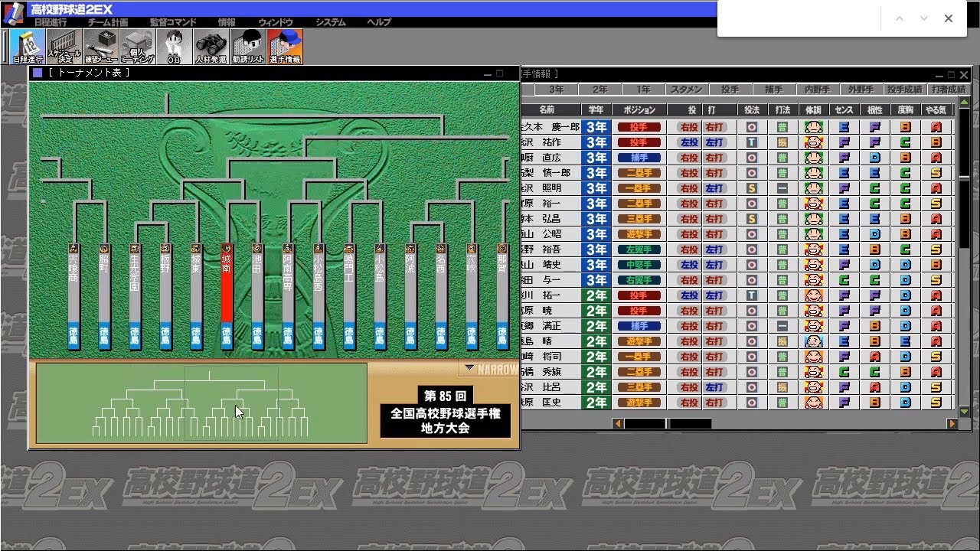The image size is (980, 551).
Task: Open the システム menu
Action: tap(331, 22)
